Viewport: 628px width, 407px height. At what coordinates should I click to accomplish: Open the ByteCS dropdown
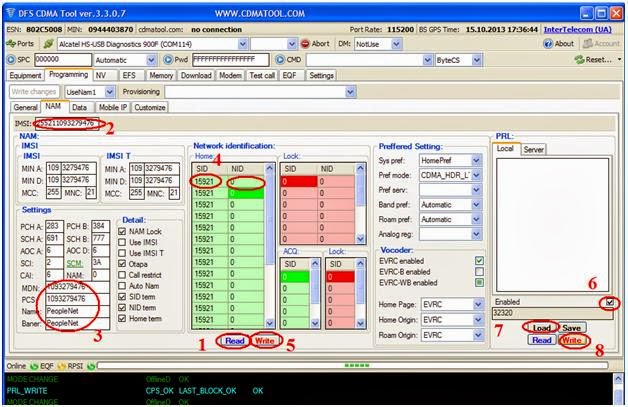476,60
